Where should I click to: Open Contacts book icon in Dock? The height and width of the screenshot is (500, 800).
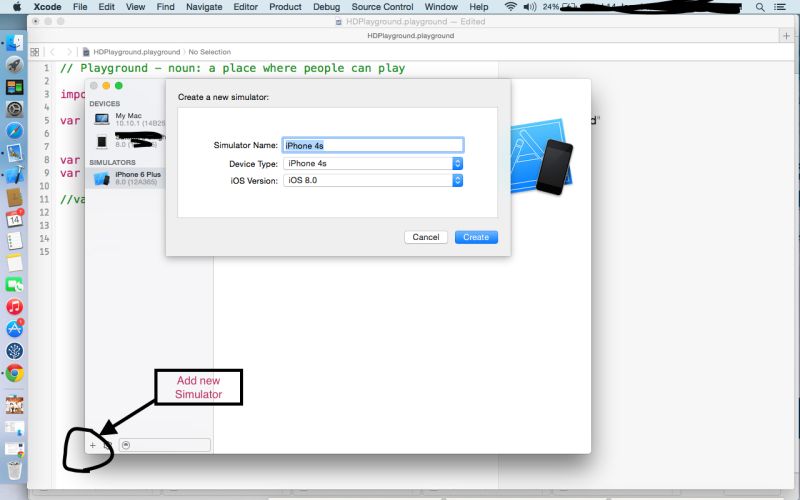14,197
